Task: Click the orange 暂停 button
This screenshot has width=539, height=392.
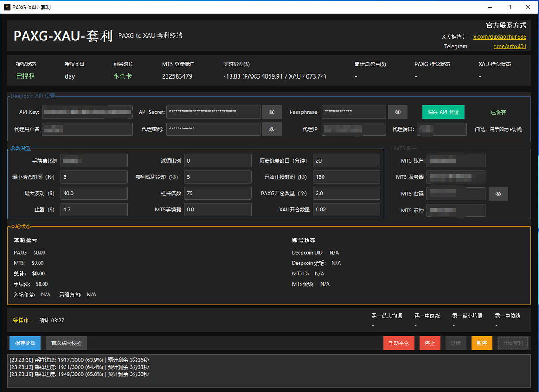Action: [x=482, y=343]
